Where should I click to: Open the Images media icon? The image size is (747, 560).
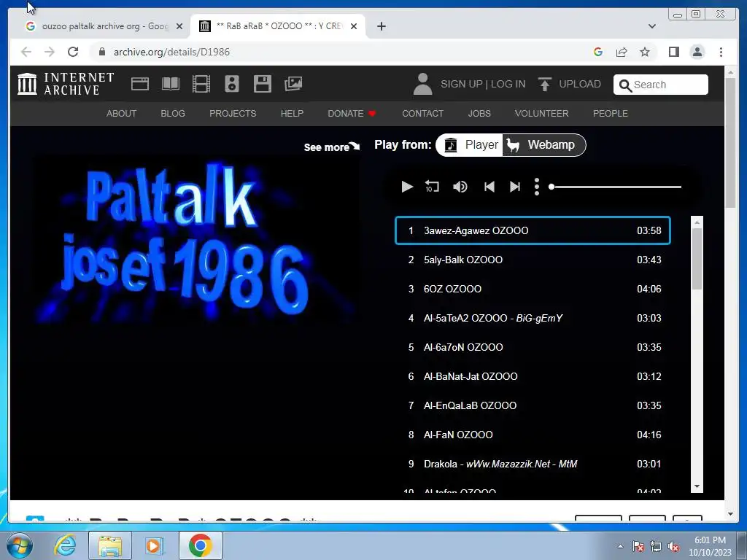pos(293,84)
